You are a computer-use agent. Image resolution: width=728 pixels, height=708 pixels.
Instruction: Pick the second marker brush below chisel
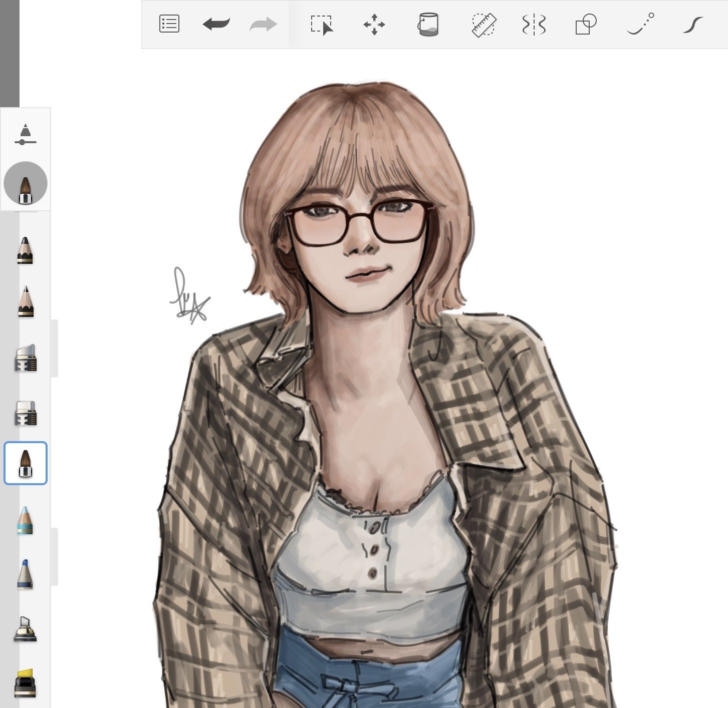[x=26, y=413]
